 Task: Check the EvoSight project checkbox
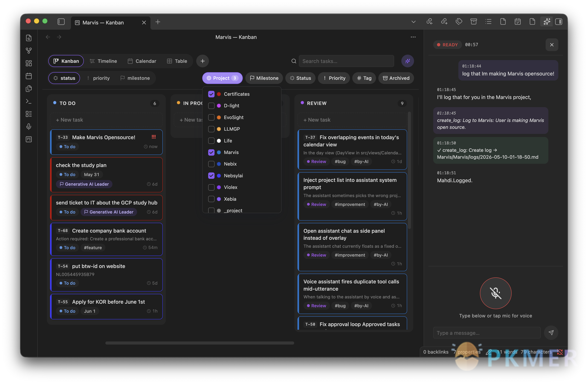point(211,117)
